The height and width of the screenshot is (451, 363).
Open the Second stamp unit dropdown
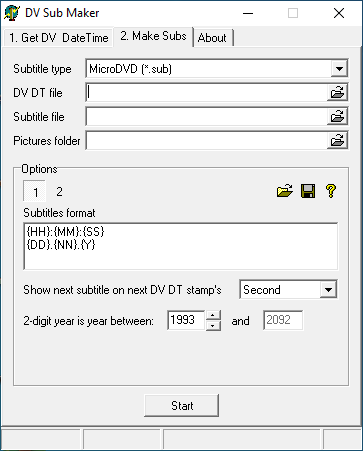(x=328, y=289)
